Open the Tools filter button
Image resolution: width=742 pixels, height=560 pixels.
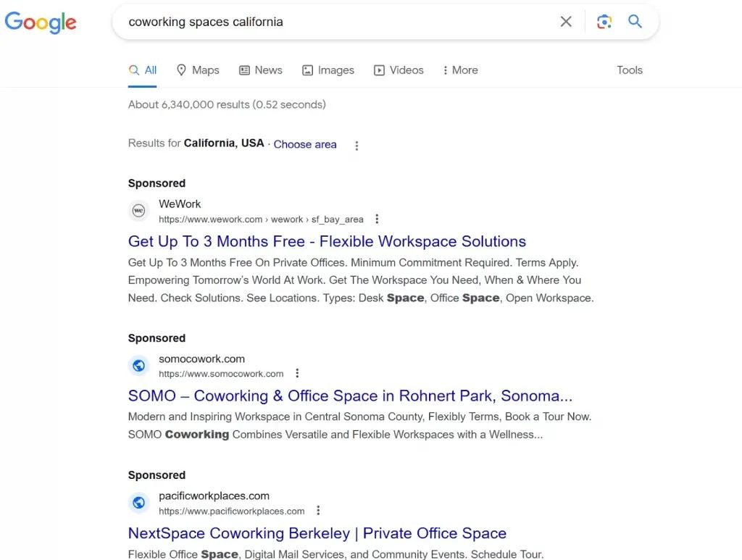[x=630, y=70]
